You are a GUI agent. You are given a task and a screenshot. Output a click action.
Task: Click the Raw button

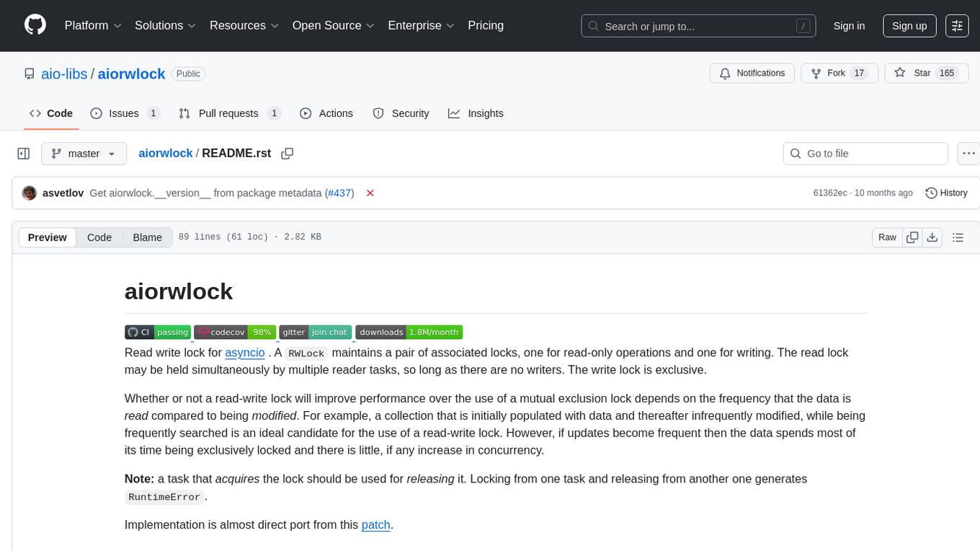pyautogui.click(x=887, y=237)
